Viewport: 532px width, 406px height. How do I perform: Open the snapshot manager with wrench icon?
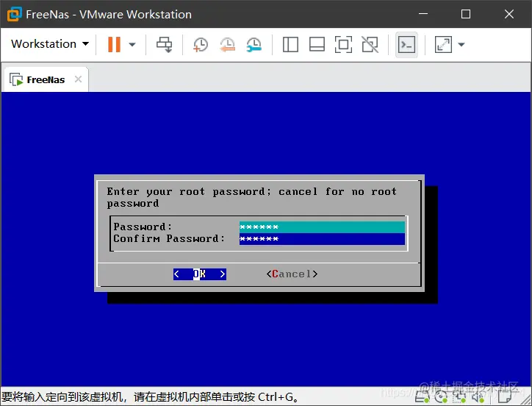pos(254,45)
